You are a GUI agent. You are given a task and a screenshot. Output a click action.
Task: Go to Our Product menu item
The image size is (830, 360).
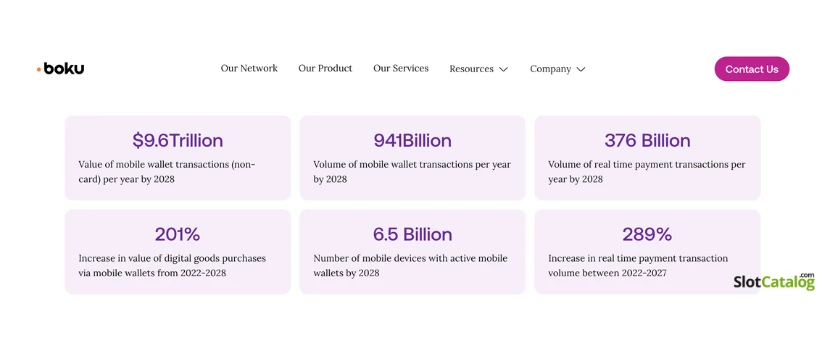325,68
